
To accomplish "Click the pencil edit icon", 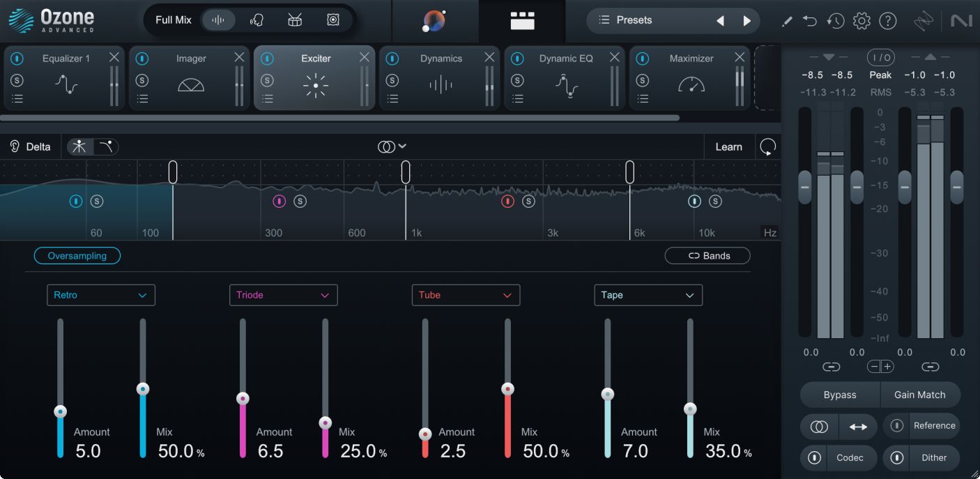I will 787,21.
